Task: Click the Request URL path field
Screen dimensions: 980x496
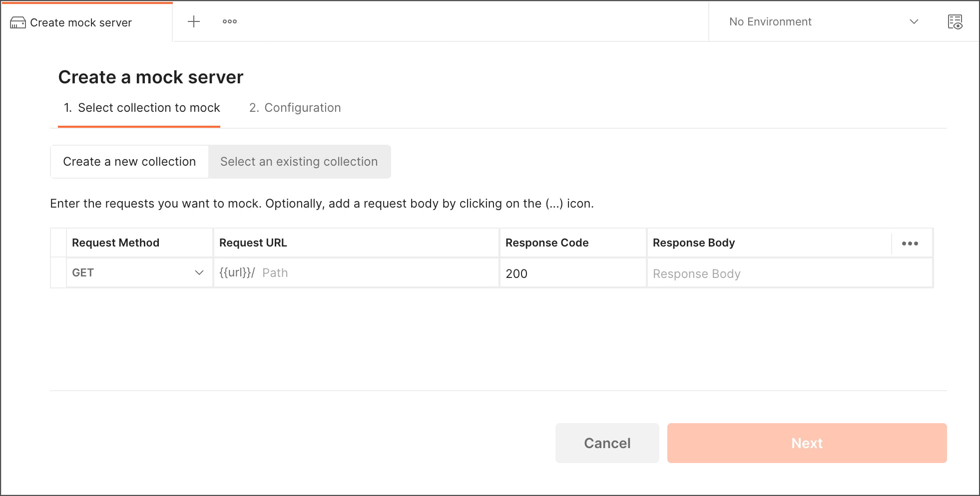Action: 357,273
